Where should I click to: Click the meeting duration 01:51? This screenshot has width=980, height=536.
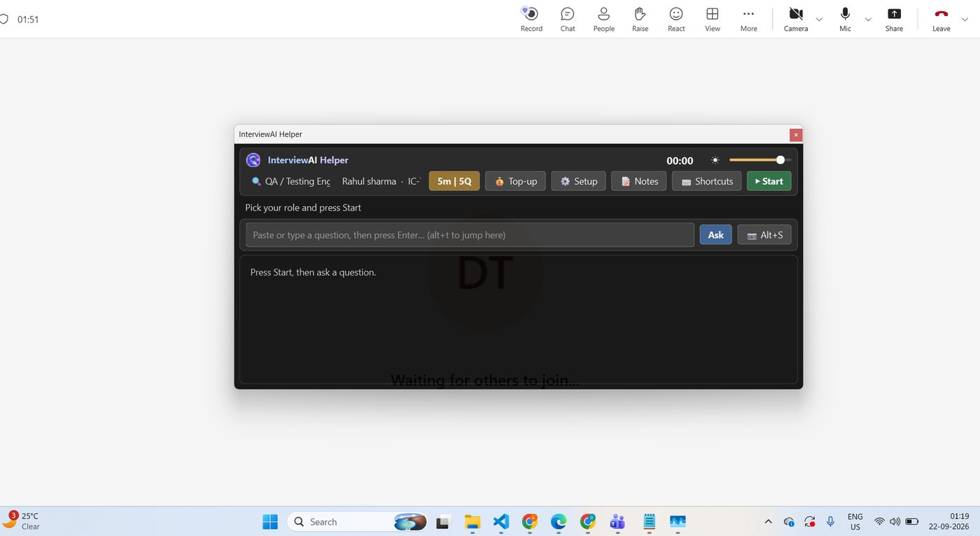click(x=28, y=20)
